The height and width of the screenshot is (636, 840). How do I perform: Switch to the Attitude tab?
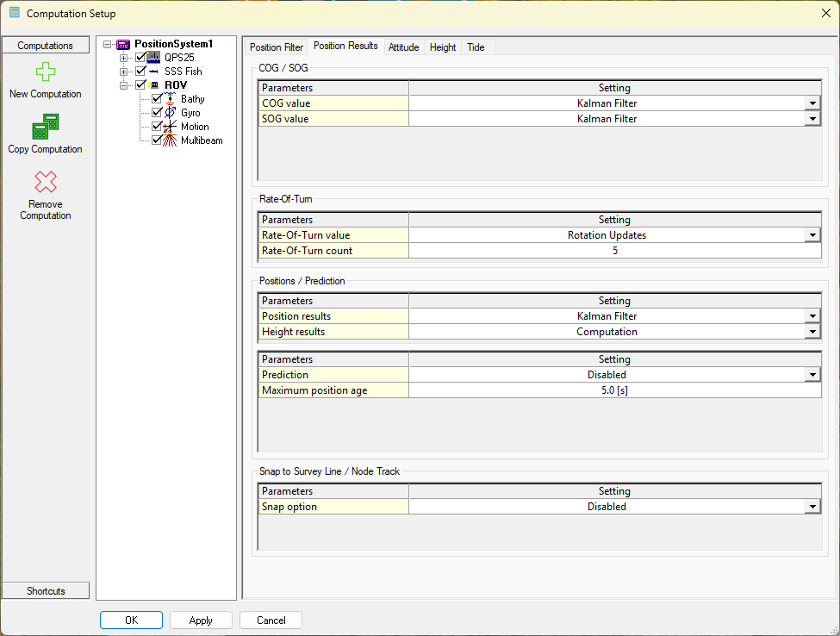[403, 47]
